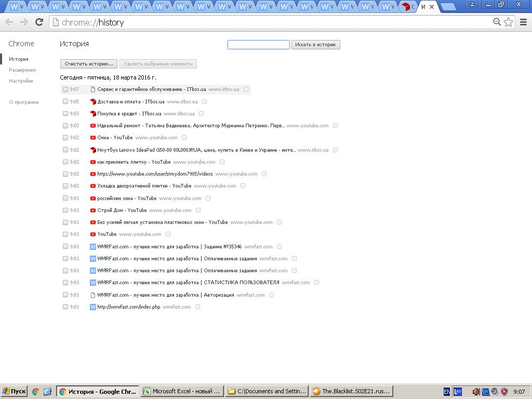The height and width of the screenshot is (399, 532).
Task: Tick the 'Ноутбук Lenovo IdeaPad' entry checkbox
Action: 65,150
